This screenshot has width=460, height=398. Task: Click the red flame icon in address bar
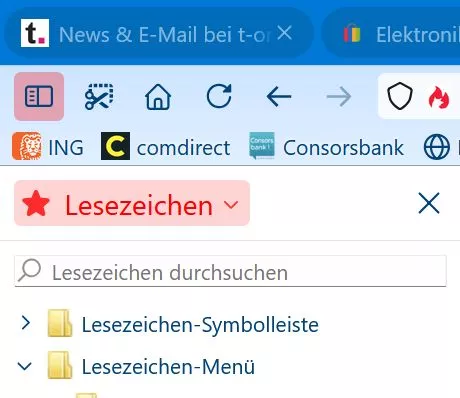coord(439,97)
